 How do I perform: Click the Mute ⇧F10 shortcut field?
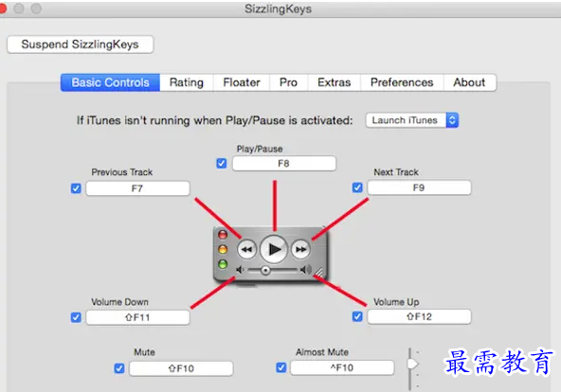coord(181,368)
